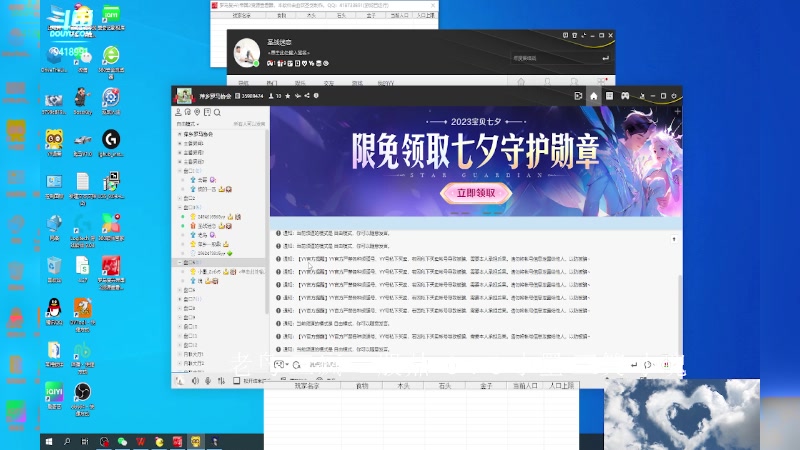Open taskbar search magnifier
This screenshot has height=450, width=800.
(67, 441)
